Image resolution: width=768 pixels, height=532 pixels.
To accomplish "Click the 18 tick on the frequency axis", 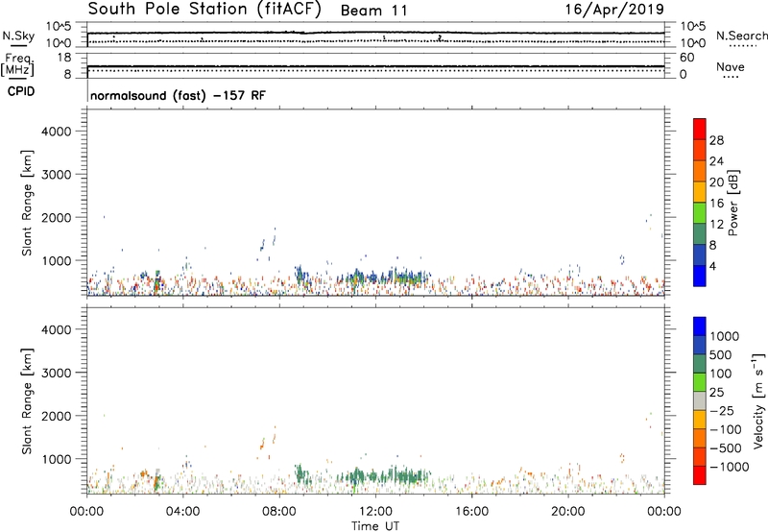I will (x=63, y=58).
